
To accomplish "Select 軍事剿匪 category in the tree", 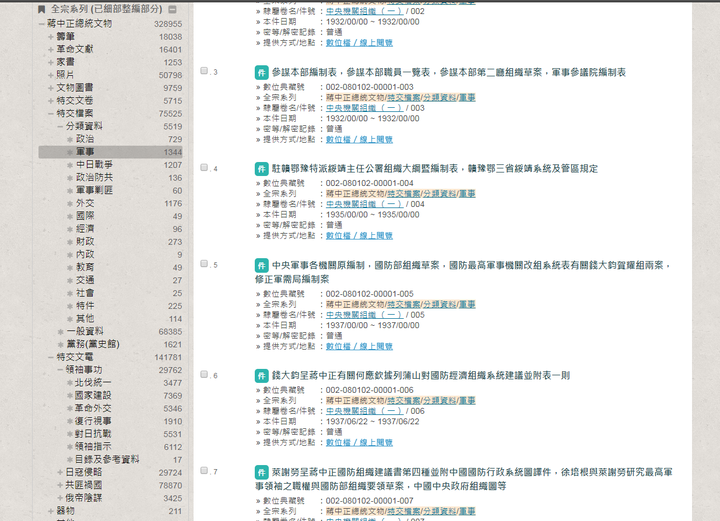I will coord(94,190).
